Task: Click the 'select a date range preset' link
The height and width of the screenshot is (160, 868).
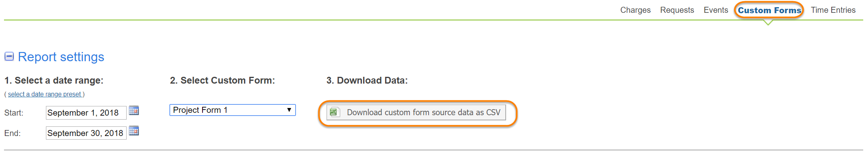Action: click(x=44, y=94)
